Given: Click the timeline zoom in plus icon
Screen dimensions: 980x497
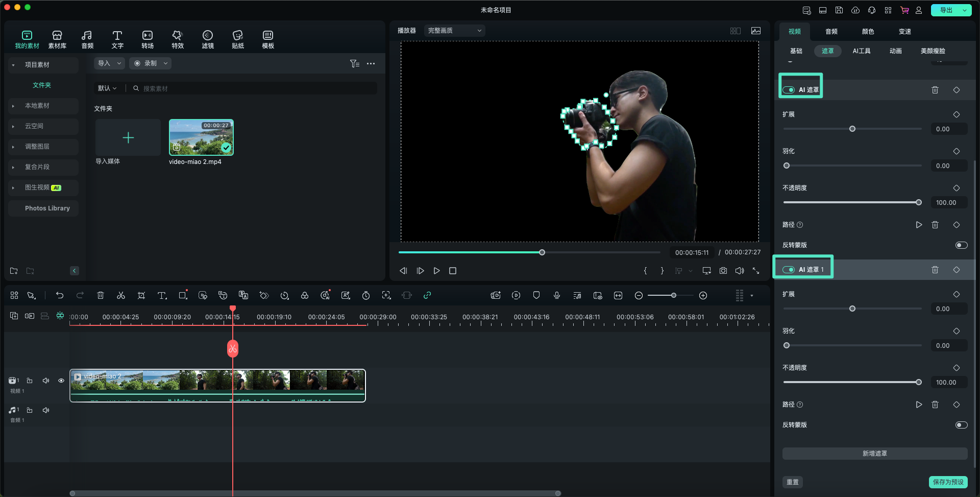Looking at the screenshot, I should tap(703, 296).
